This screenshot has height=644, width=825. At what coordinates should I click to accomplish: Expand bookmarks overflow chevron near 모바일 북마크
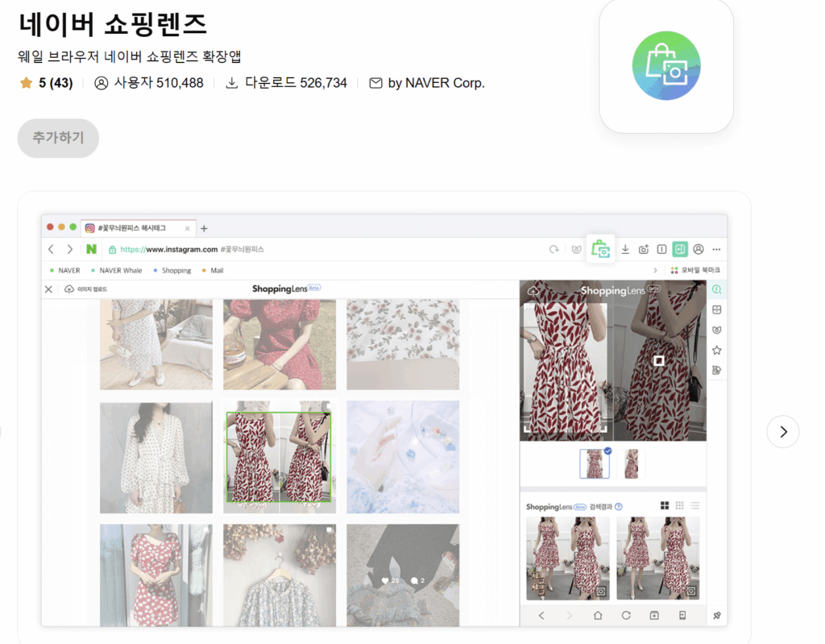coord(655,270)
